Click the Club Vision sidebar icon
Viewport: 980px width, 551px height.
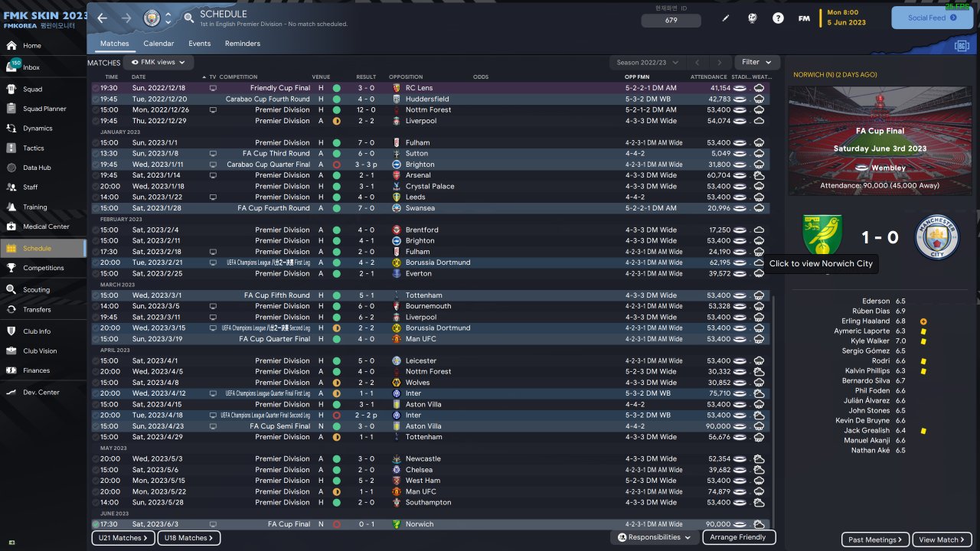11,350
